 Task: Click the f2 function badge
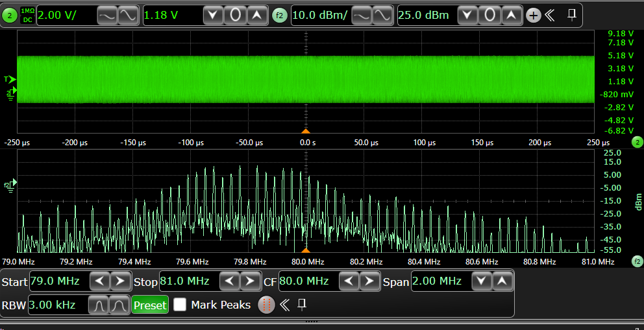coord(280,16)
